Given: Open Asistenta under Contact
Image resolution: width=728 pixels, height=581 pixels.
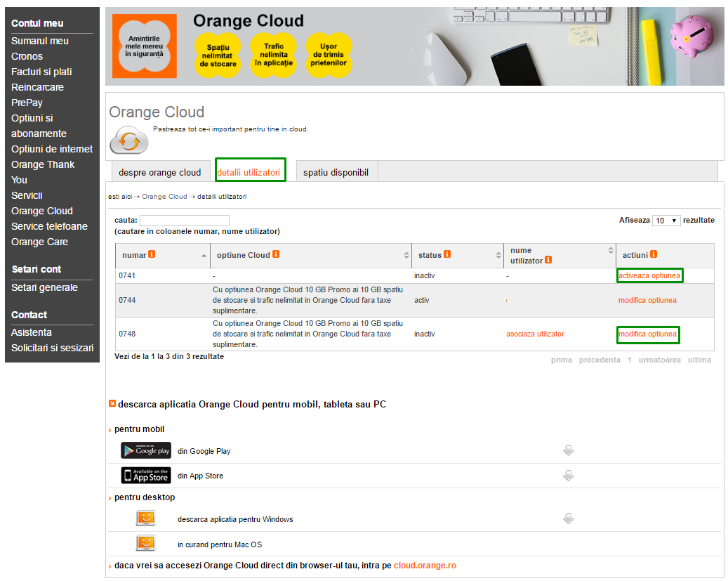Looking at the screenshot, I should coord(32,332).
